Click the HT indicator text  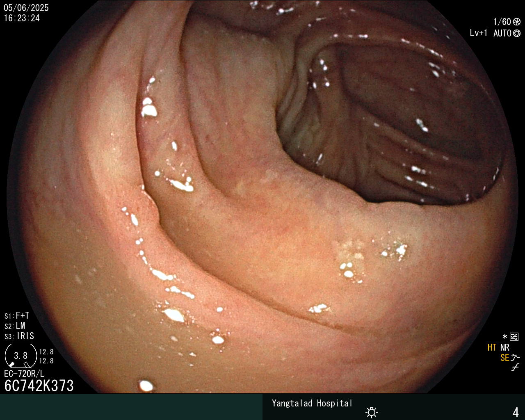pos(492,347)
